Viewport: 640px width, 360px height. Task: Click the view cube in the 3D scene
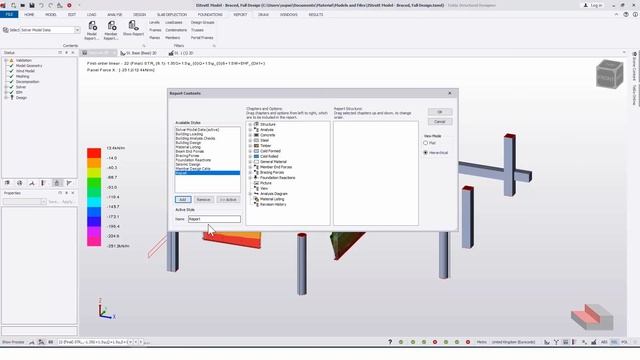609,74
